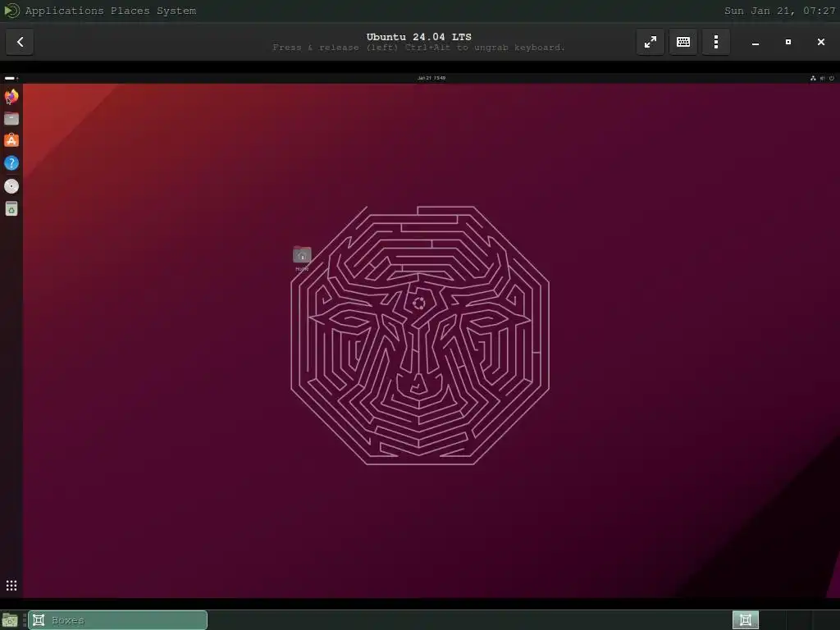
Task: Open Trash from the Ubuntu dock
Action: coord(11,208)
